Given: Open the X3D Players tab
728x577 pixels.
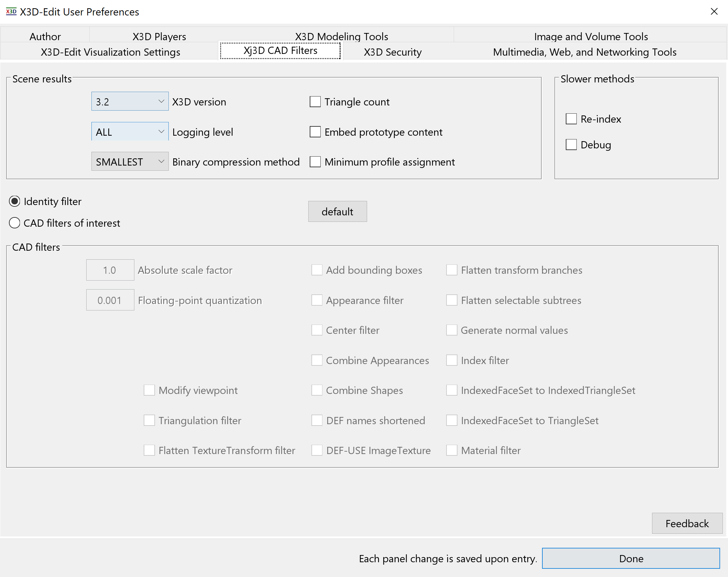Looking at the screenshot, I should [159, 36].
